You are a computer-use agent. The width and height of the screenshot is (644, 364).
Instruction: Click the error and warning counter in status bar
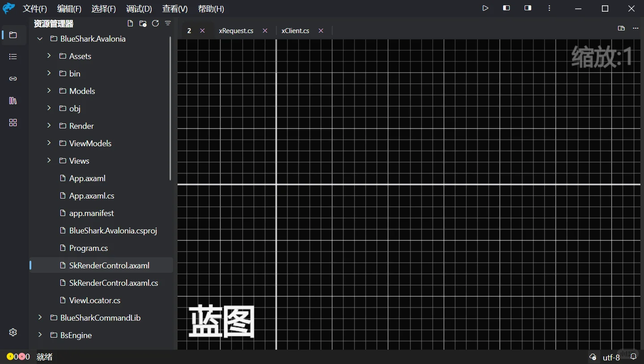pos(18,357)
